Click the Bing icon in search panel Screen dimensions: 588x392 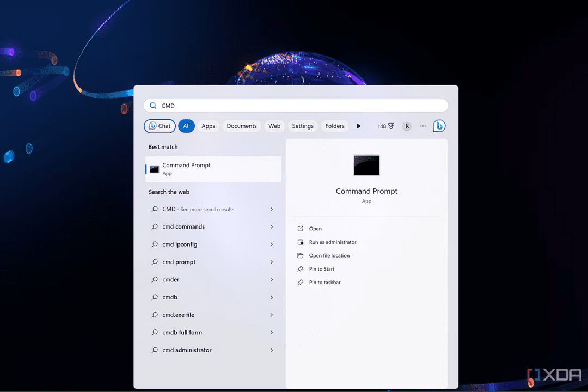click(439, 126)
